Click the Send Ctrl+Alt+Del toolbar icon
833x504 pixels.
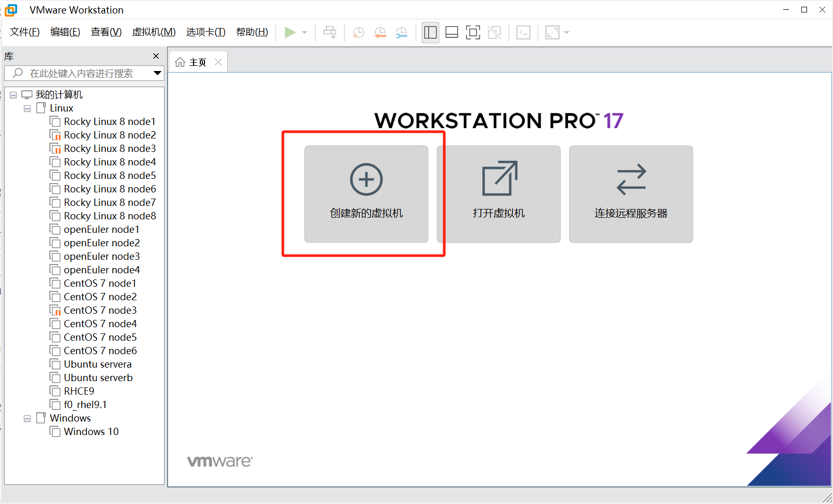(x=330, y=33)
